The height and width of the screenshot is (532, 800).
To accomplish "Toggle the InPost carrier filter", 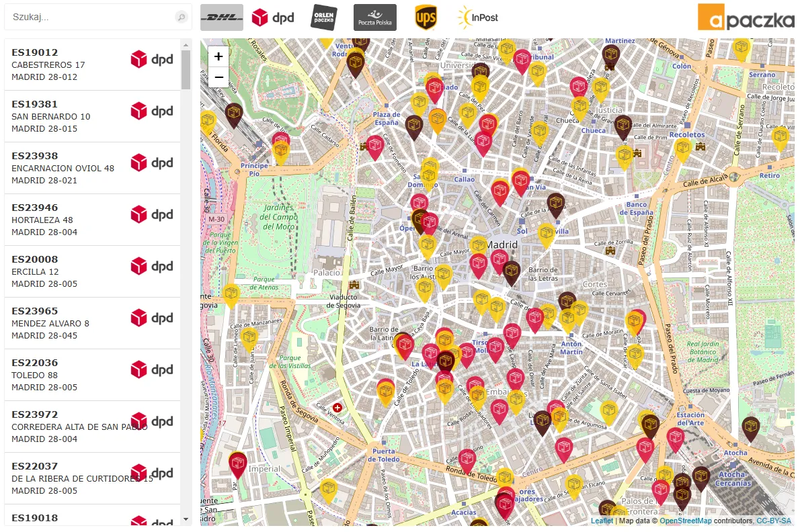I will [478, 17].
